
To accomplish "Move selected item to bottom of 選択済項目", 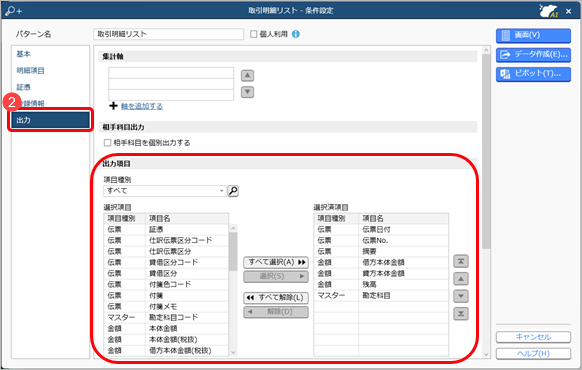I will pos(461,314).
